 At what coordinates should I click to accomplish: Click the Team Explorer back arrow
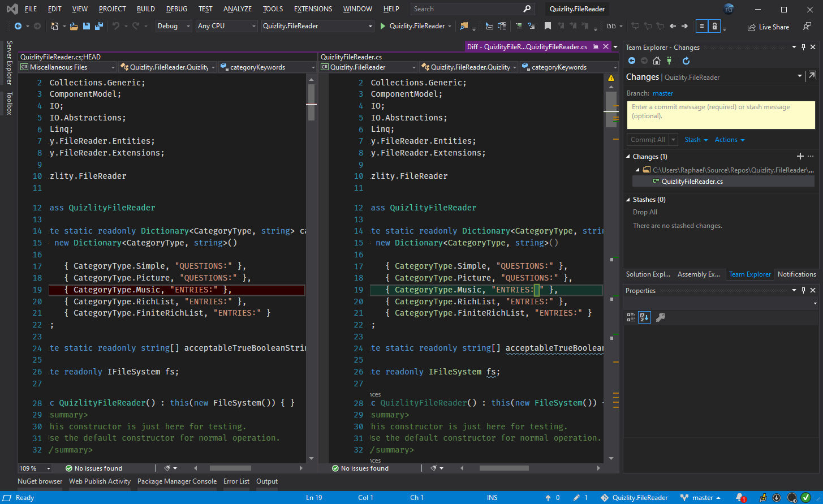coord(632,61)
